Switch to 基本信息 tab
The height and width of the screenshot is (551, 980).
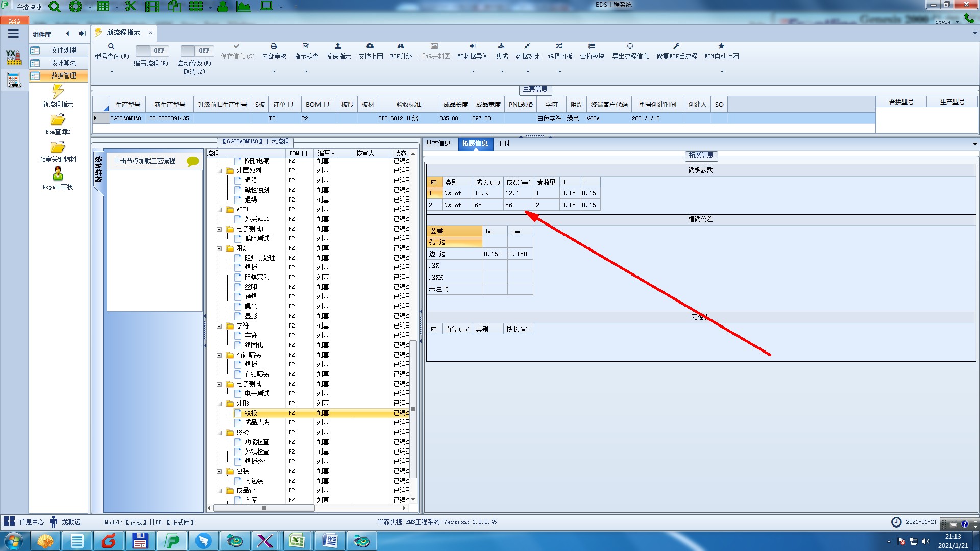click(438, 144)
